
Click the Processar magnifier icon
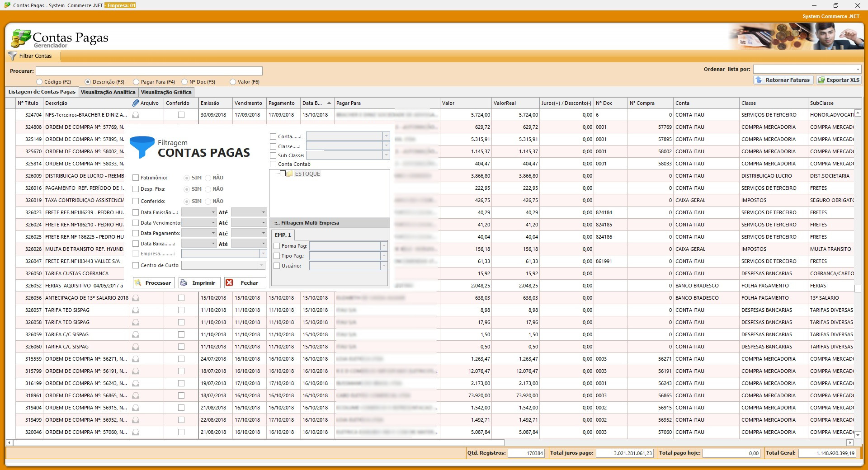coord(138,283)
